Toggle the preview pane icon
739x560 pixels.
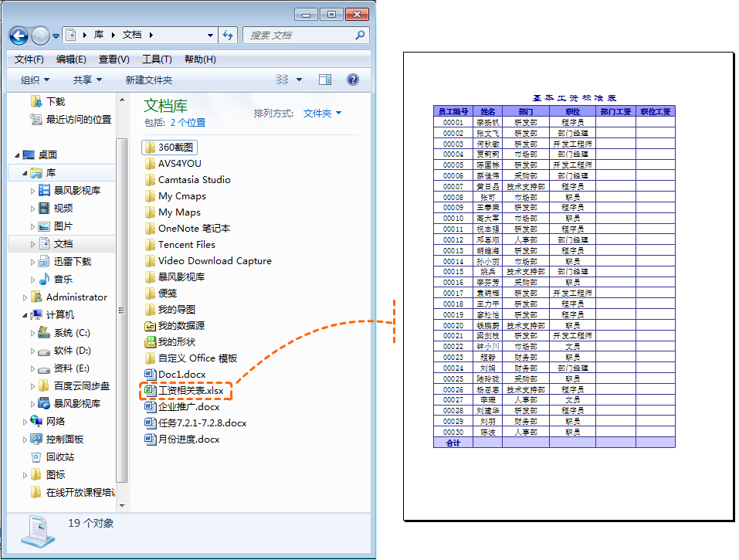tap(325, 80)
